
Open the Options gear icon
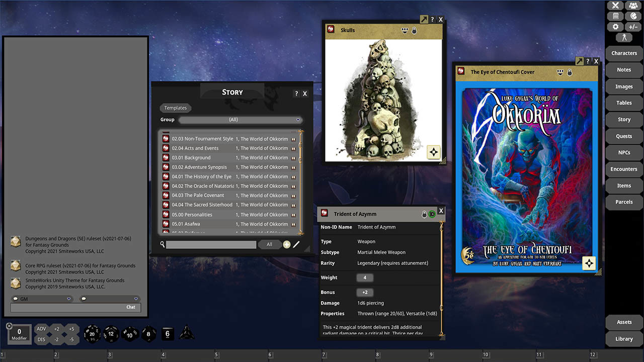coord(615,26)
